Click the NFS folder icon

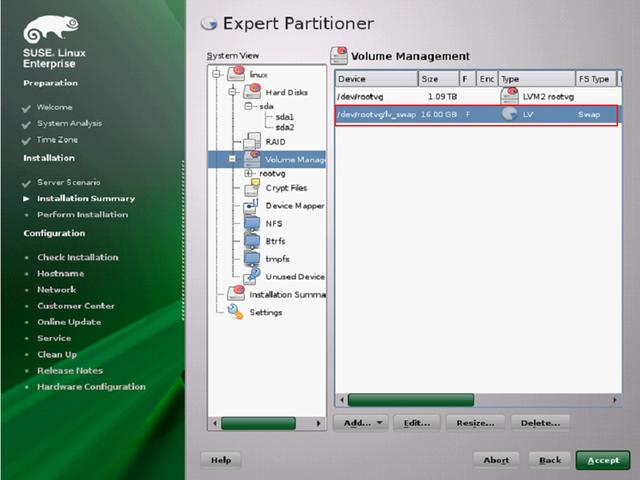[252, 224]
